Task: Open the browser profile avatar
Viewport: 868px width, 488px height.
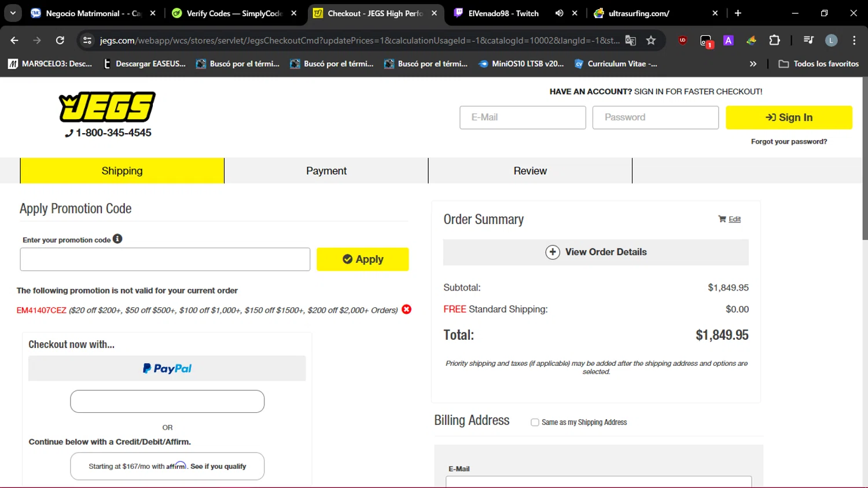Action: click(832, 40)
